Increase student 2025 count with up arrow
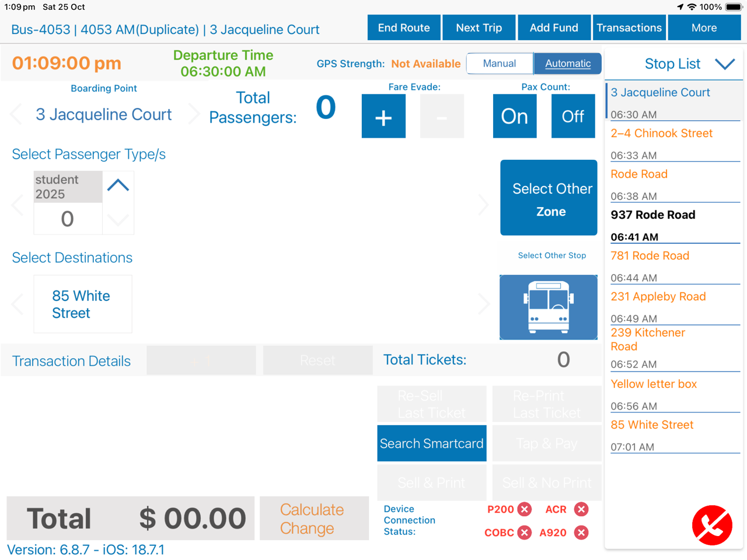Viewport: 747px width, 560px height. pyautogui.click(x=118, y=185)
